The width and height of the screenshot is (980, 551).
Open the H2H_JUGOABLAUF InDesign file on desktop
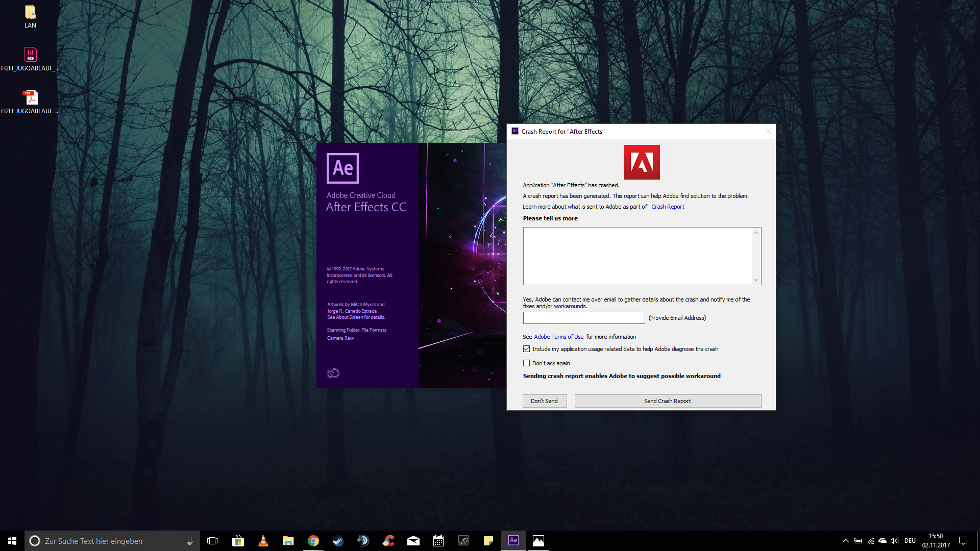tap(30, 55)
